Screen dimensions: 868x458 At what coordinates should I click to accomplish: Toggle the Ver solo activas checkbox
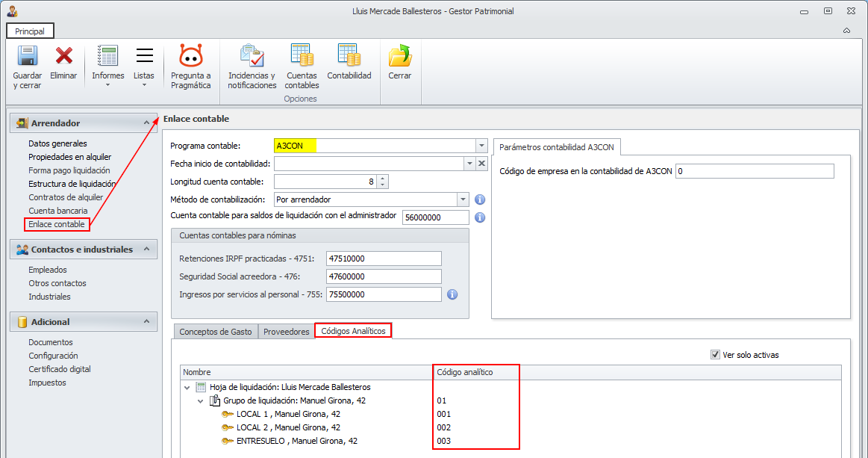click(x=715, y=354)
